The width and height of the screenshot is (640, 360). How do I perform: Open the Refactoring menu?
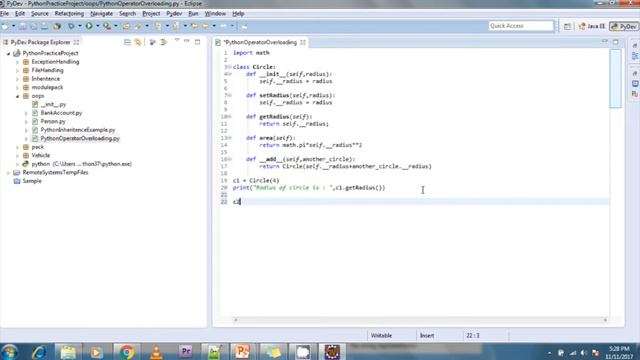pos(69,13)
